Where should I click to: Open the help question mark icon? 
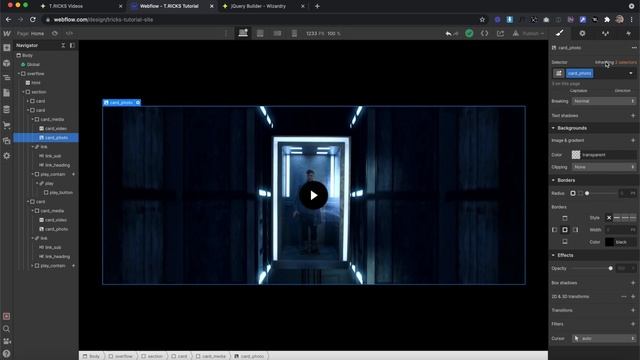(x=7, y=353)
